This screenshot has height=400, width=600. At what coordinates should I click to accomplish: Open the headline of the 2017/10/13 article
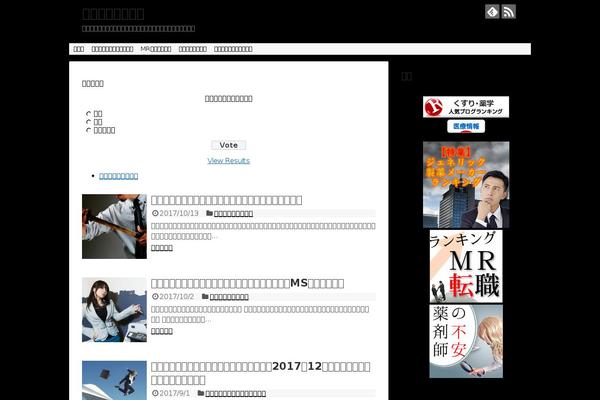click(x=227, y=200)
